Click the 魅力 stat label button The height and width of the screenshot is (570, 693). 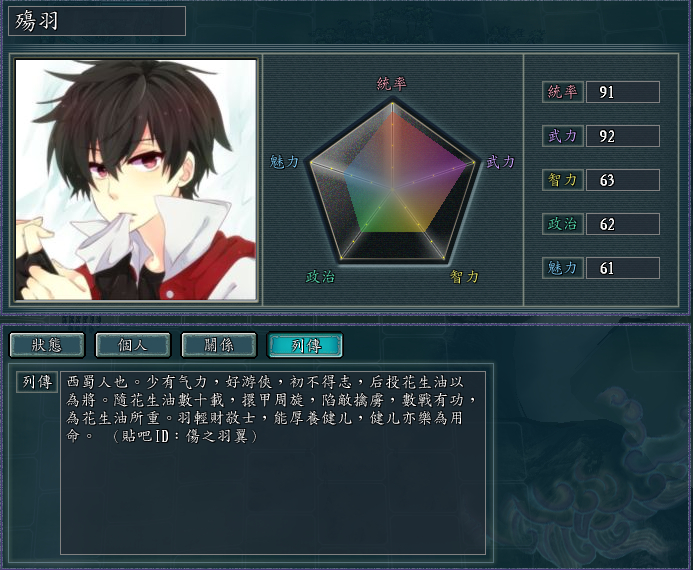pos(563,268)
